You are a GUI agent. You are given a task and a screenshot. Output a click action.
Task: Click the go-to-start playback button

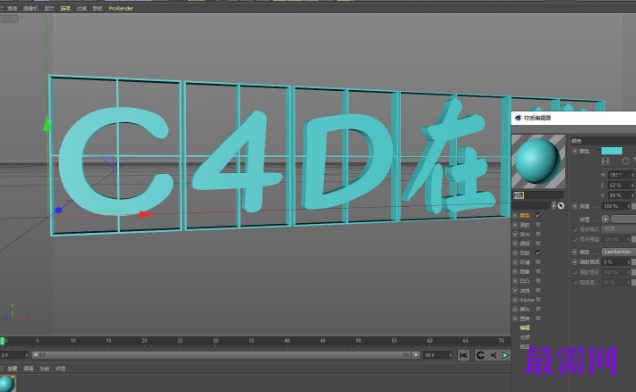coord(464,355)
